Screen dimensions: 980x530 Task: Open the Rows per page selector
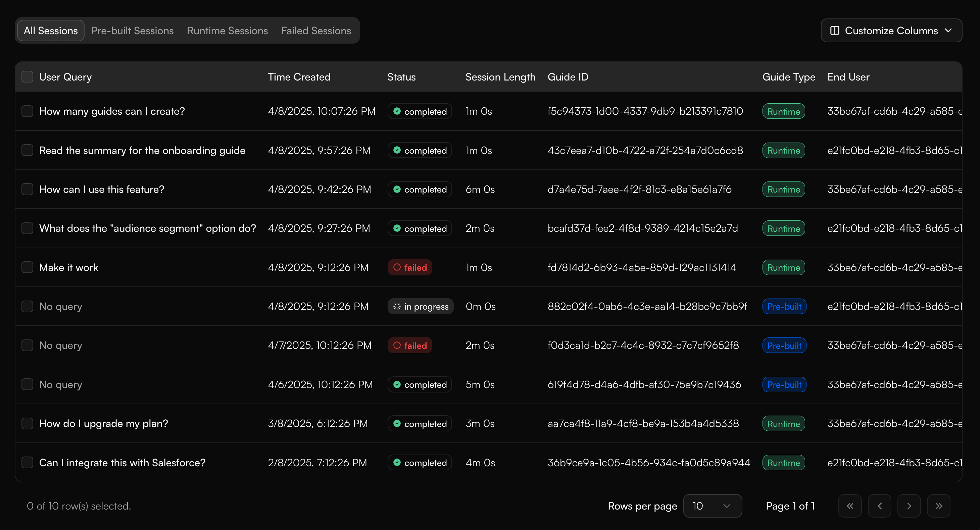(x=712, y=506)
